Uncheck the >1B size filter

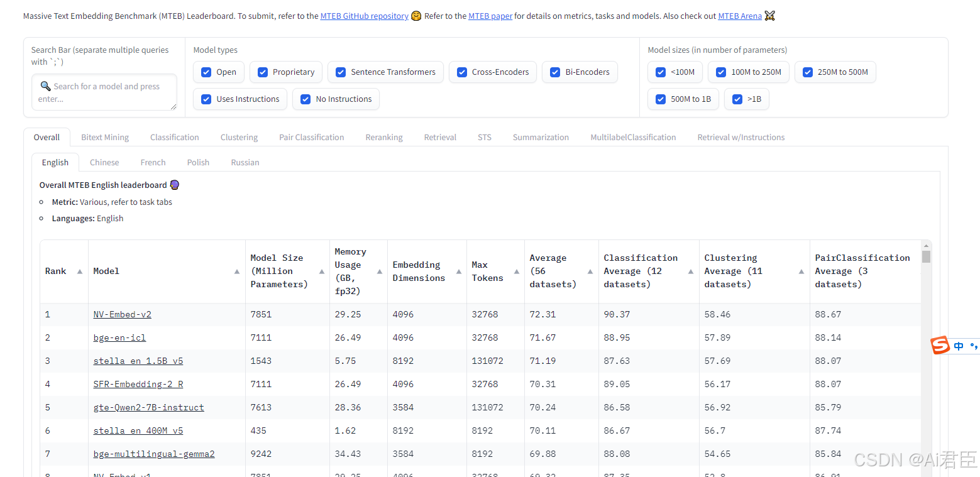(x=737, y=99)
